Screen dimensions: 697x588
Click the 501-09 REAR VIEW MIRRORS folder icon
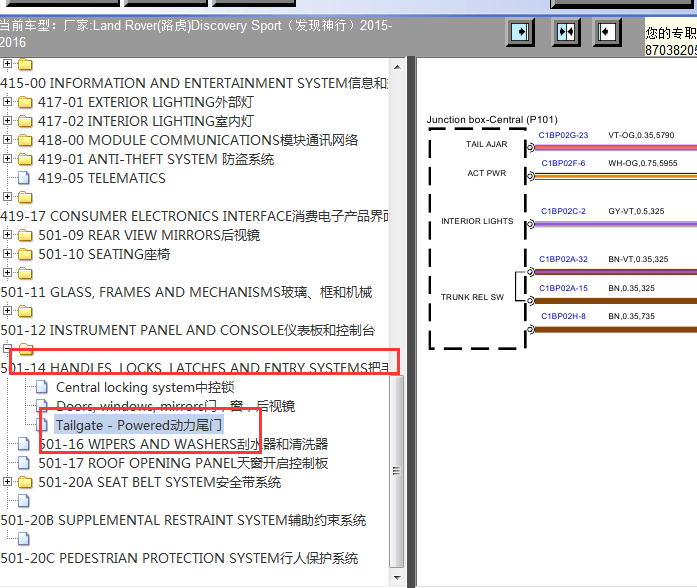pos(25,235)
